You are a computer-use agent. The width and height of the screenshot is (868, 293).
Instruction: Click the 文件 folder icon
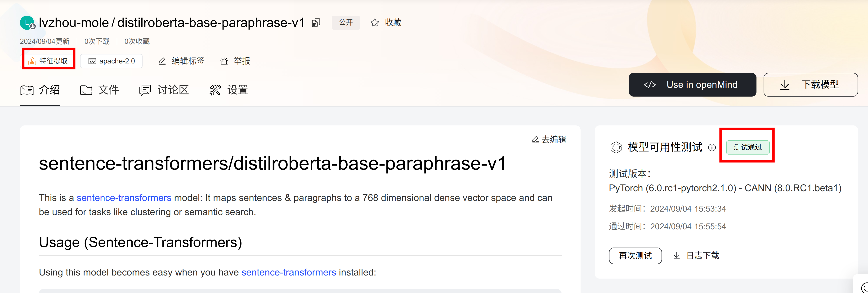[x=86, y=90]
